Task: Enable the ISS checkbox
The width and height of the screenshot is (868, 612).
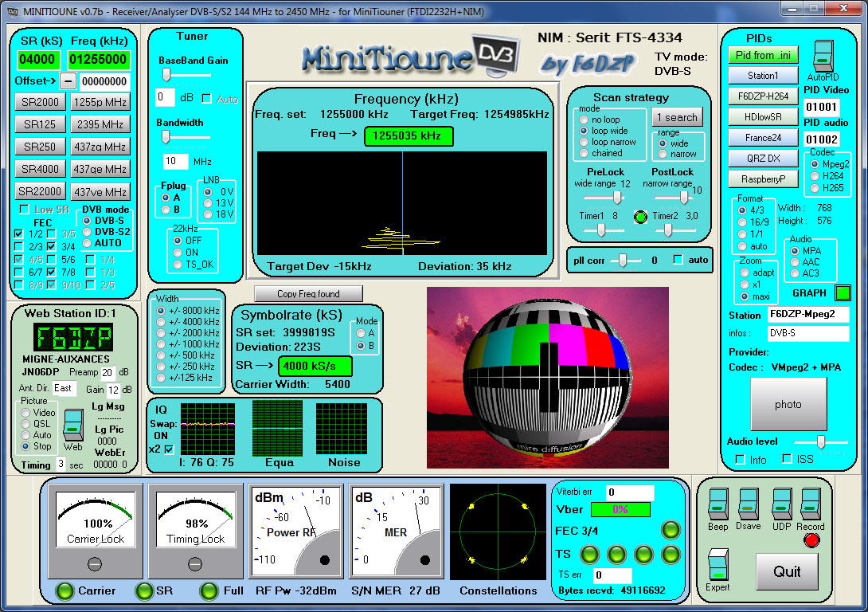Action: tap(788, 458)
